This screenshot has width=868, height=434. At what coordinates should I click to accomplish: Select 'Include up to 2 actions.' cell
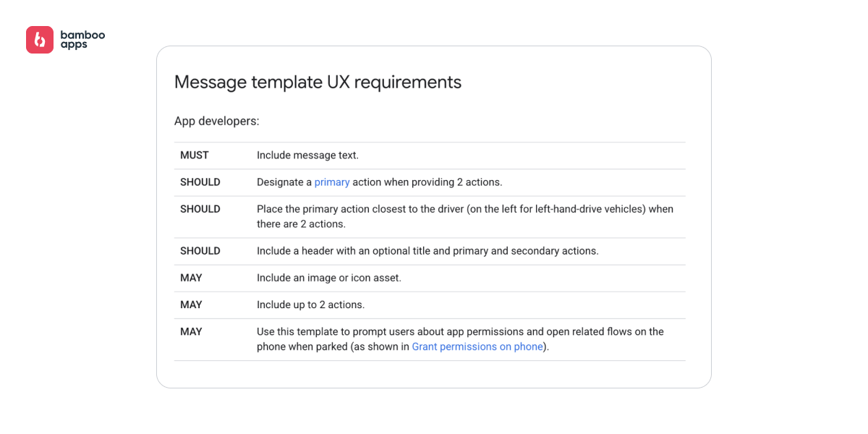point(311,305)
